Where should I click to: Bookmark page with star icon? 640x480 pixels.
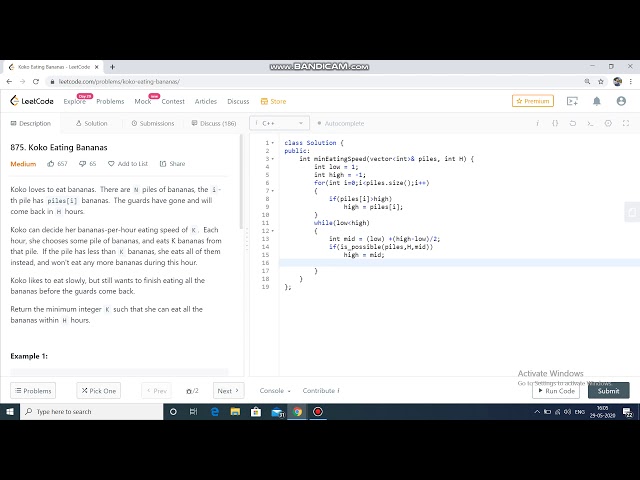tap(601, 82)
